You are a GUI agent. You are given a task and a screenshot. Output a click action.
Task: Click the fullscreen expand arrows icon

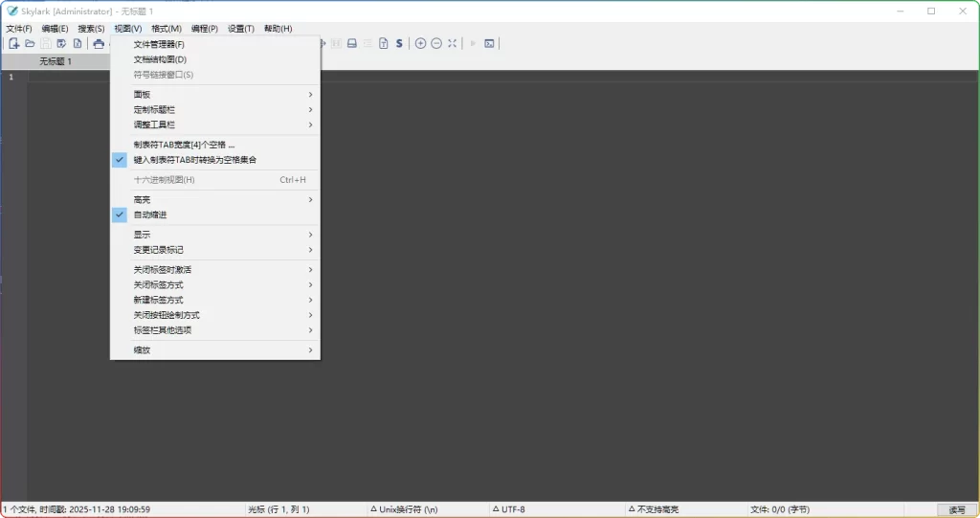(x=453, y=44)
